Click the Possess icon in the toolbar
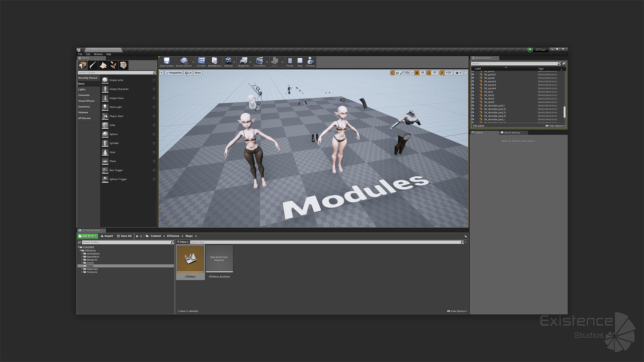The image size is (644, 362). coord(310,62)
